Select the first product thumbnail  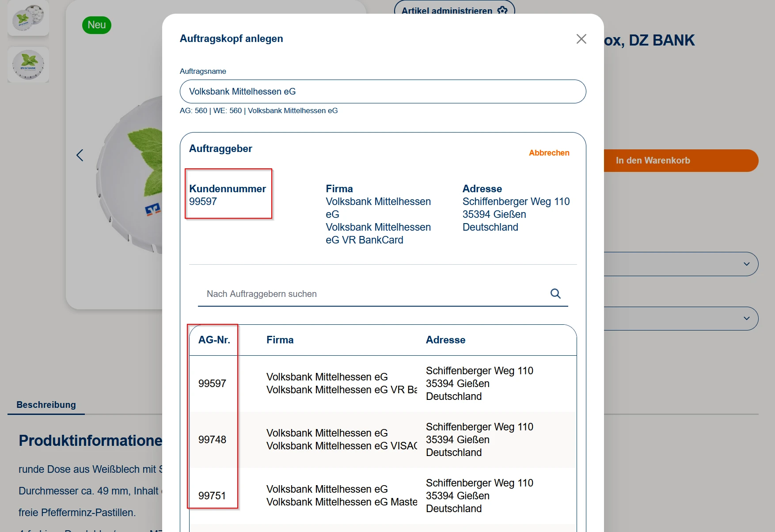(28, 18)
